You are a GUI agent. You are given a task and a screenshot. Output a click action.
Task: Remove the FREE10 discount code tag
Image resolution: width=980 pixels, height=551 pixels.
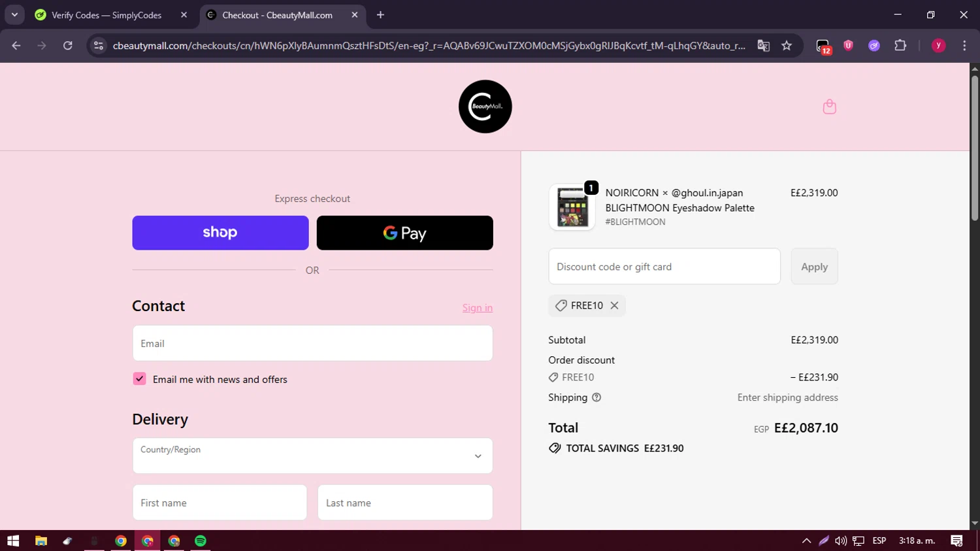[614, 305]
